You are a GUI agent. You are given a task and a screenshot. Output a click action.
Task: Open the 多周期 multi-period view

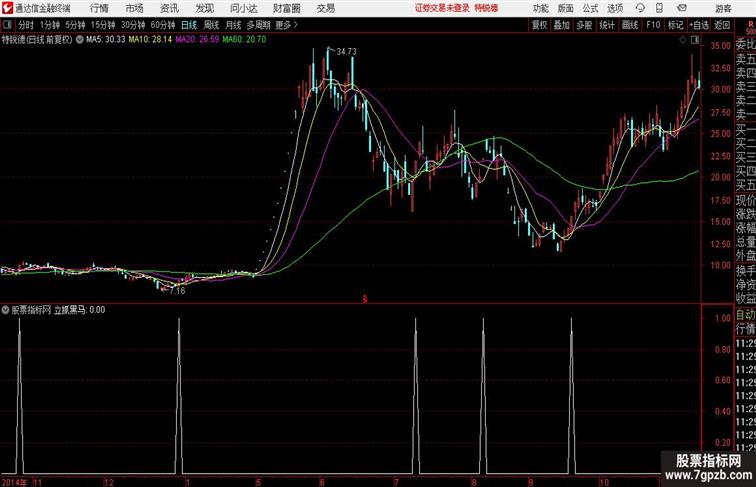(x=259, y=25)
